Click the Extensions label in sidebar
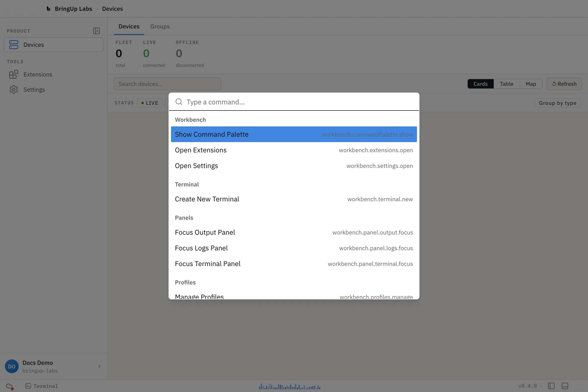588x392 pixels. tap(38, 74)
